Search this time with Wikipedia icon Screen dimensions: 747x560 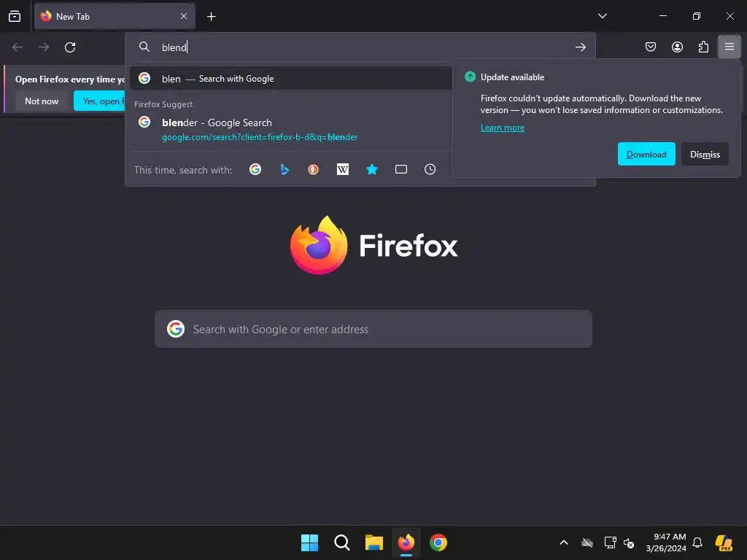click(343, 169)
